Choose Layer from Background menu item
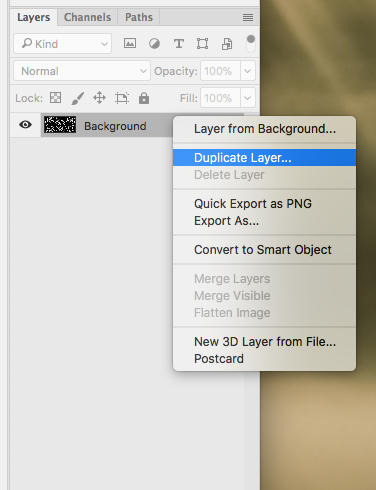Viewport: 376px width, 490px height. [x=265, y=129]
